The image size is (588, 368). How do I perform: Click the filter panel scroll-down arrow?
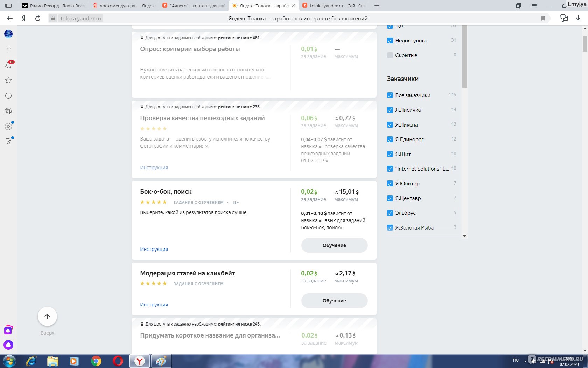[464, 236]
